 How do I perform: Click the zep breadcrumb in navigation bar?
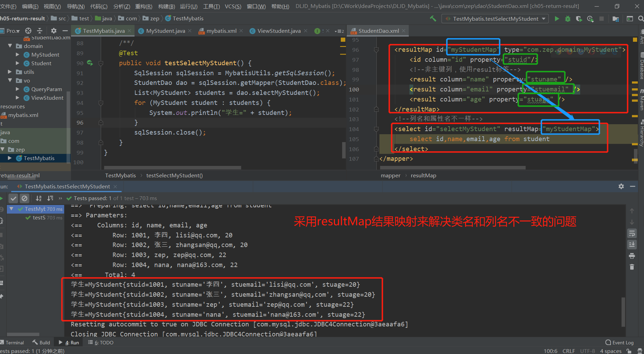click(155, 18)
